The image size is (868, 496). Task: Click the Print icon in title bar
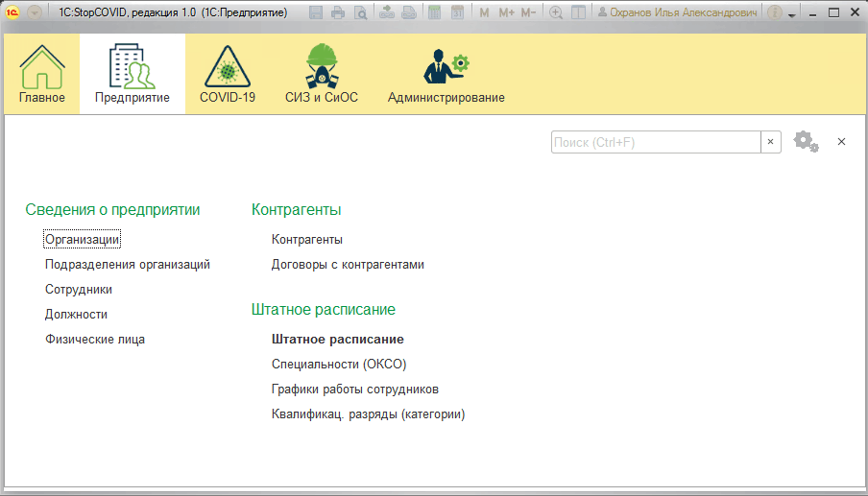tap(338, 12)
